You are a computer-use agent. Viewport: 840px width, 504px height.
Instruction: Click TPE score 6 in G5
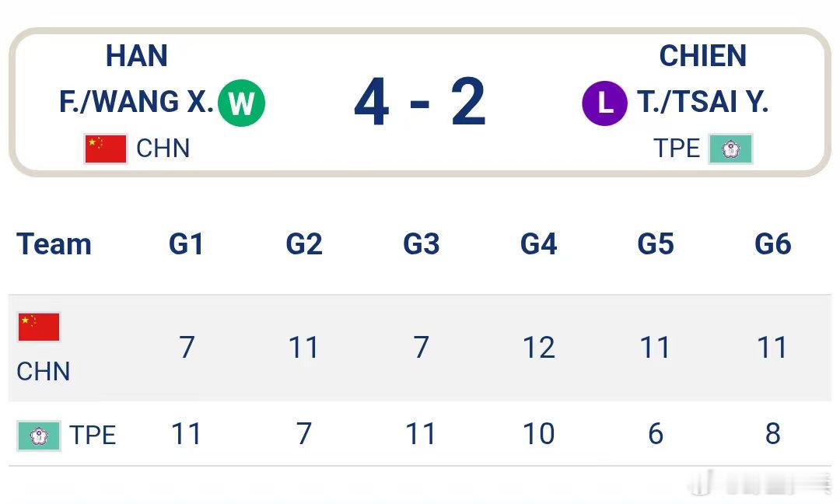(656, 434)
